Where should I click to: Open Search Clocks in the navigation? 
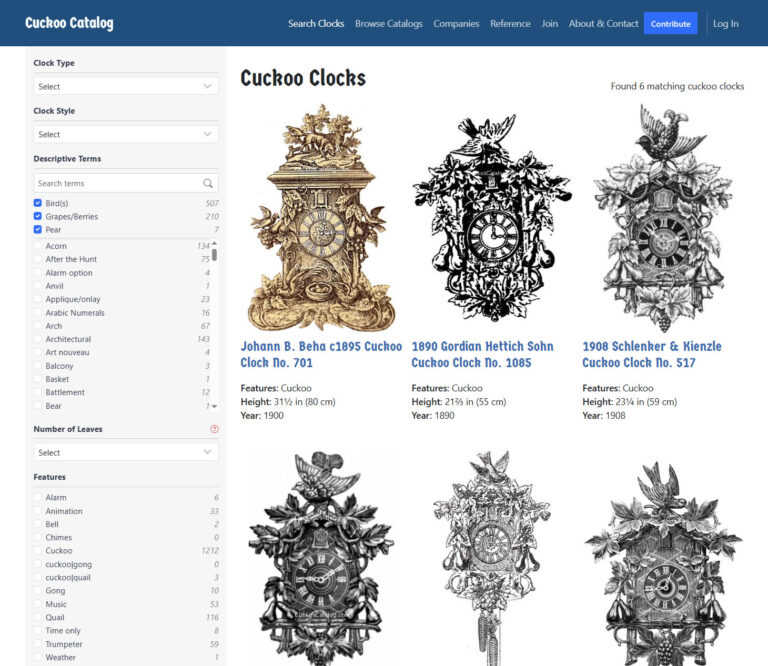pos(316,24)
